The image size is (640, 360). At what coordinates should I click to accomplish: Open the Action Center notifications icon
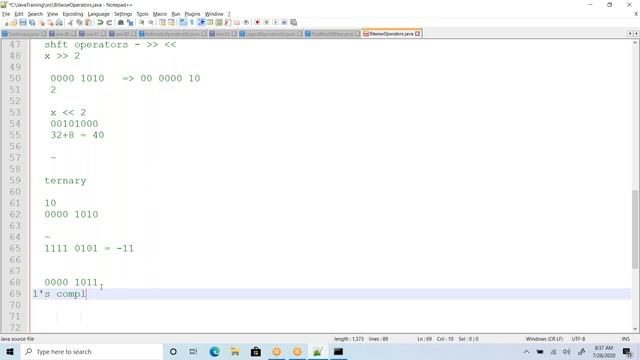coord(627,351)
